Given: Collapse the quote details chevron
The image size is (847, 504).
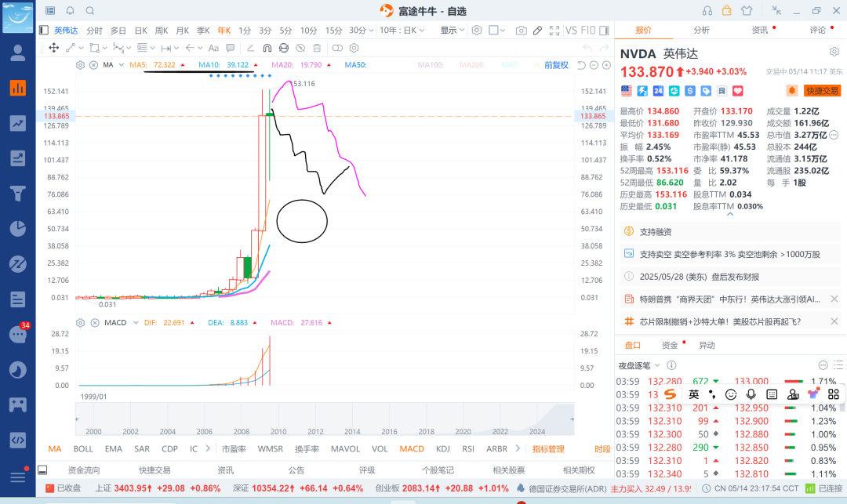Looking at the screenshot, I should point(730,214).
